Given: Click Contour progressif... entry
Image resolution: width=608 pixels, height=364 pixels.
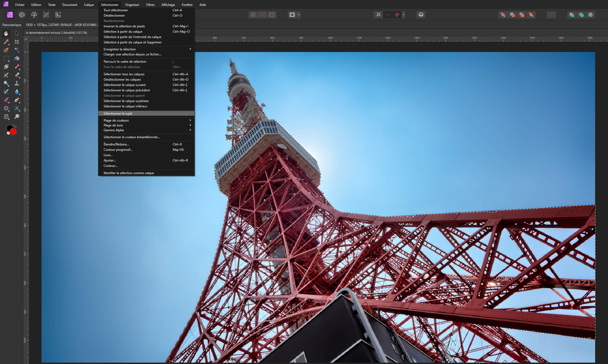Looking at the screenshot, I should (118, 150).
